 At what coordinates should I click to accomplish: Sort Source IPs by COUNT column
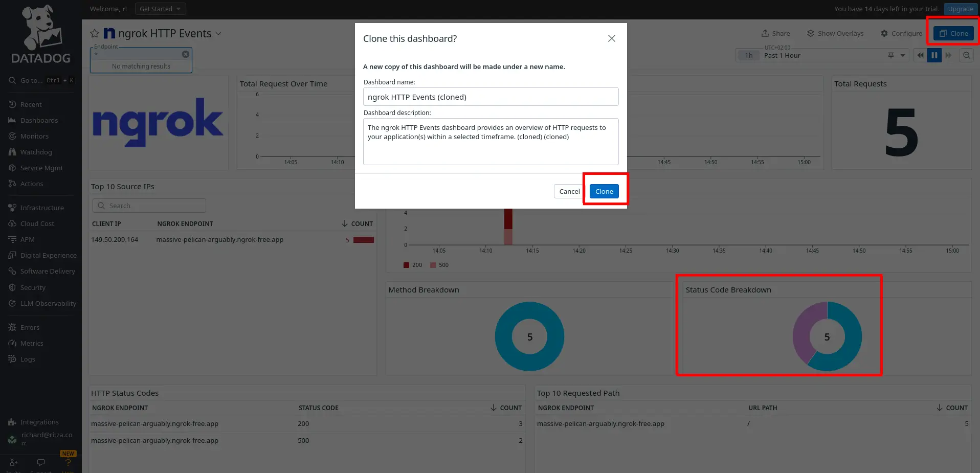click(x=358, y=223)
